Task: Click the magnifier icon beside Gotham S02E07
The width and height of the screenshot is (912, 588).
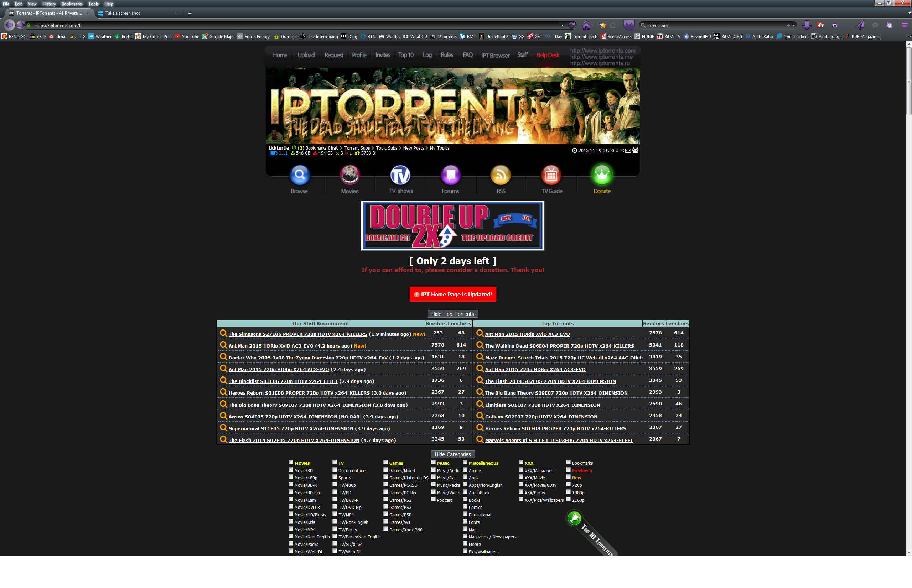Action: [x=480, y=416]
